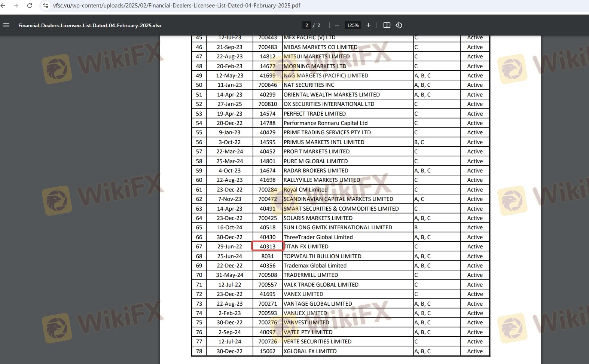The image size is (589, 364).
Task: Select VALK TRADE GLOBAL LIMITED
Action: 321,285
